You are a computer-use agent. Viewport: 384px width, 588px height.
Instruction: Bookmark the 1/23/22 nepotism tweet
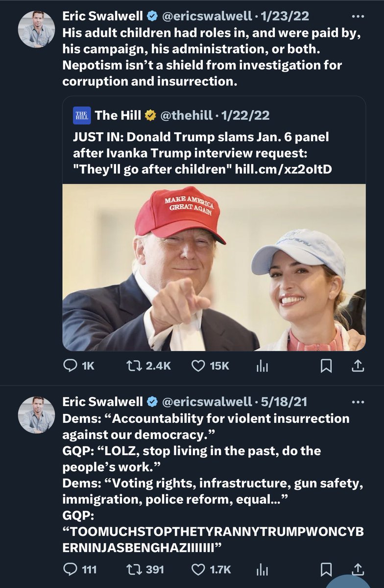[x=327, y=366]
